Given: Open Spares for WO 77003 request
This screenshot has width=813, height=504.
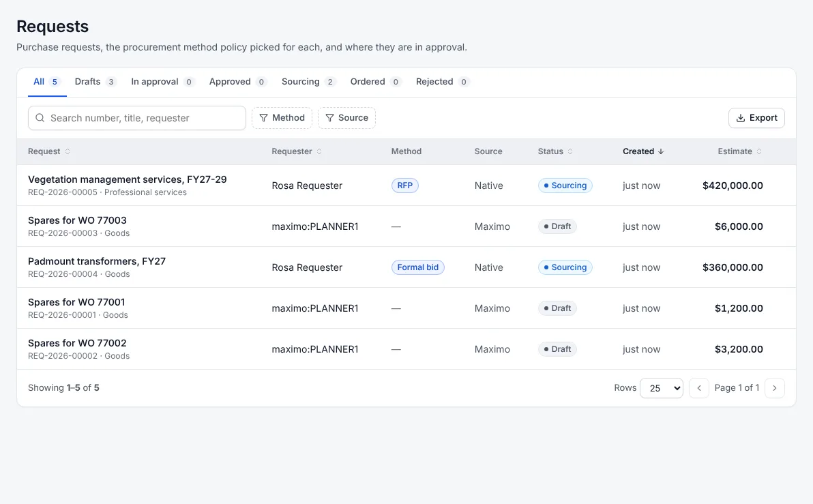Looking at the screenshot, I should (x=77, y=220).
